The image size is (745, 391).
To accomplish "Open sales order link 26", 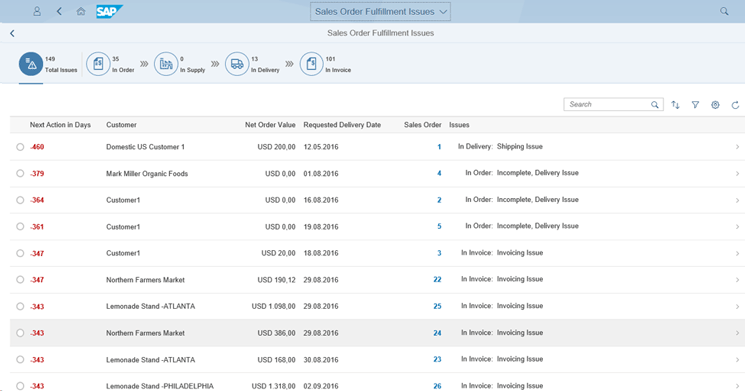I will coord(437,386).
